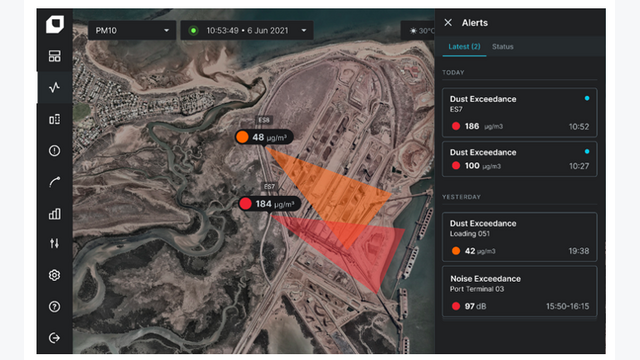Click the red 186 severity indicator
The width and height of the screenshot is (640, 360).
coord(456,126)
